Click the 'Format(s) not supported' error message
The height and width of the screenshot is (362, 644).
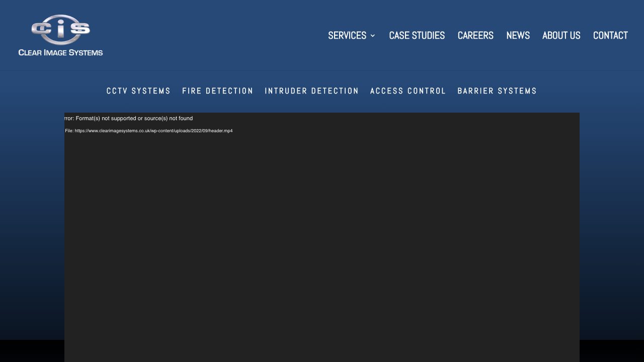tap(129, 119)
